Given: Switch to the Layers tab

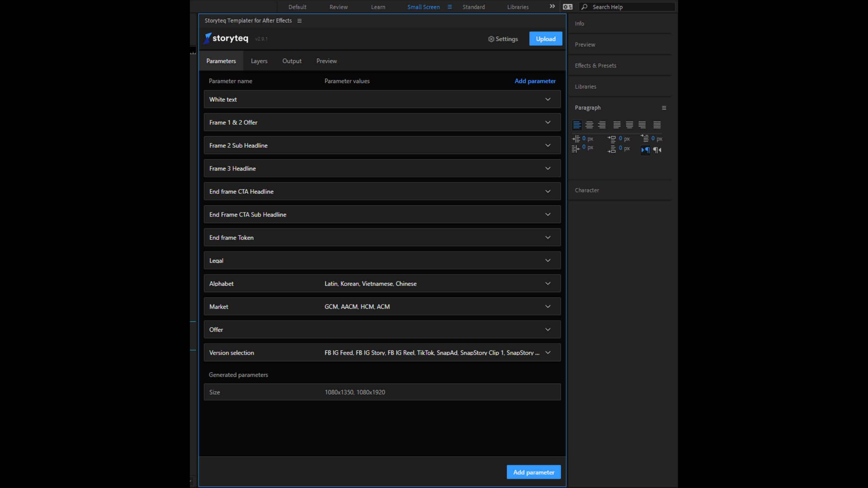Looking at the screenshot, I should coord(259,61).
